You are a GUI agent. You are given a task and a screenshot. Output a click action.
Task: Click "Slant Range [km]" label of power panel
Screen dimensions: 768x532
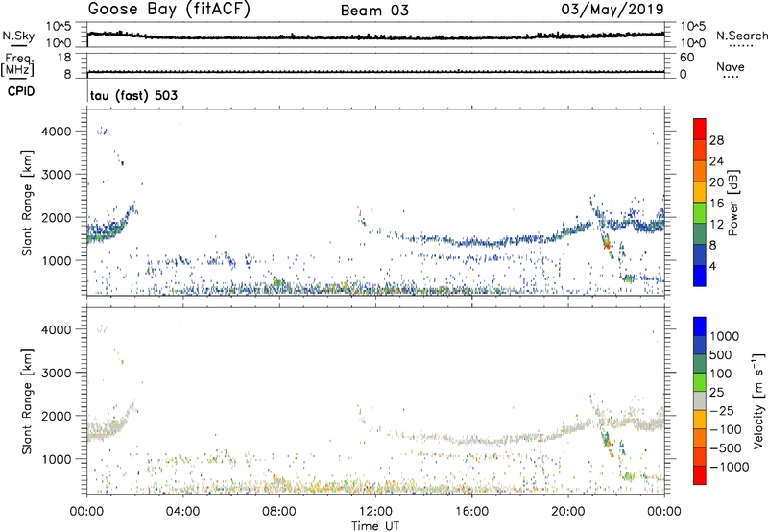pos(27,203)
